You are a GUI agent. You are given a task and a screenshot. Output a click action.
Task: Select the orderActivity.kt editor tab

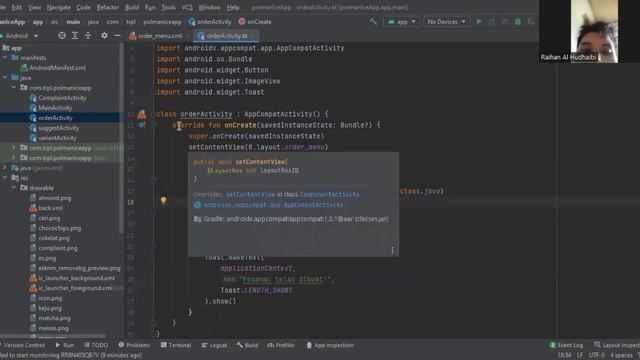point(226,36)
